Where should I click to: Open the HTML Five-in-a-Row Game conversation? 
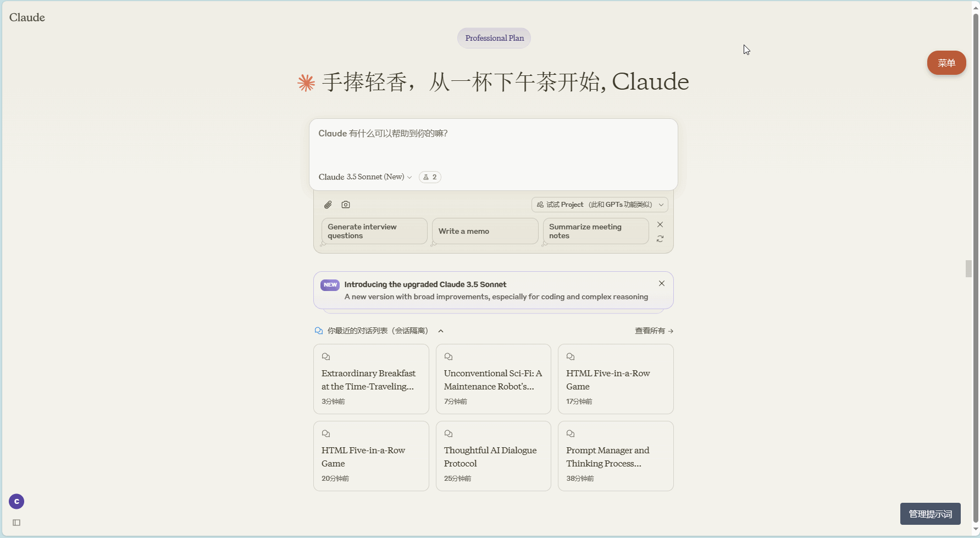[x=614, y=379]
